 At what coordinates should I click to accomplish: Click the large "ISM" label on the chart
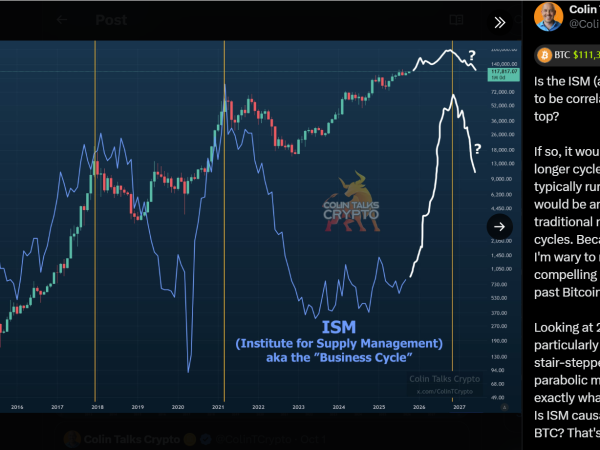tap(339, 327)
